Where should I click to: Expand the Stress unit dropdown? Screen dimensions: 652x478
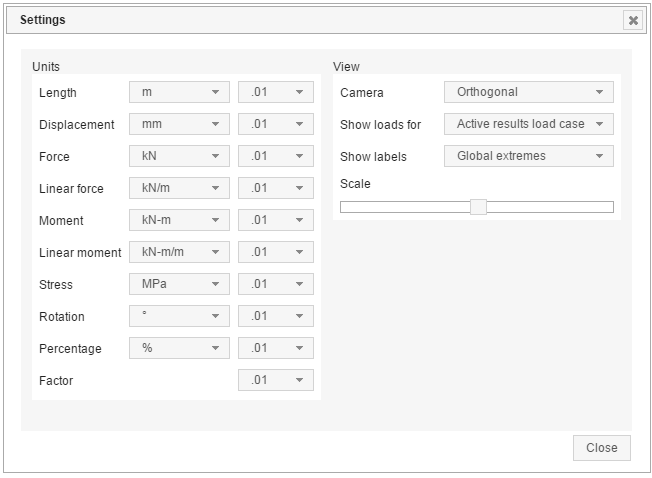coord(180,284)
